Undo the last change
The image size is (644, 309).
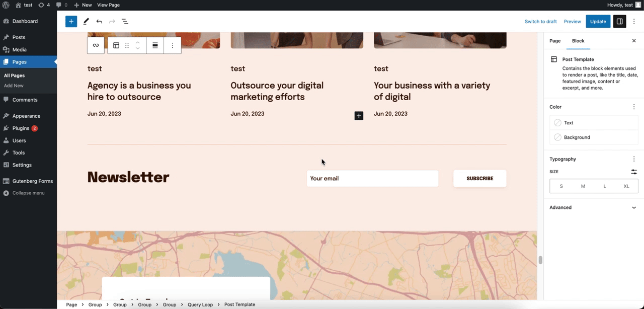tap(99, 22)
